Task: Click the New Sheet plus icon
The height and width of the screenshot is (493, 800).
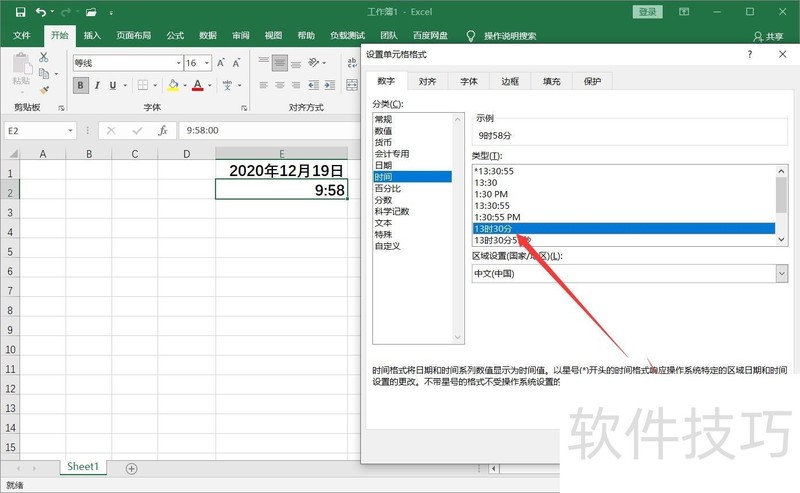Action: point(131,468)
